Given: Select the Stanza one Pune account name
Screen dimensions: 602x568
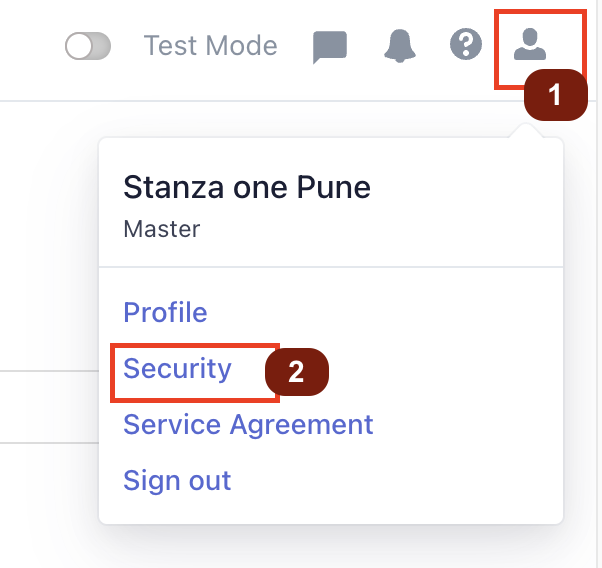Looking at the screenshot, I should [x=247, y=187].
